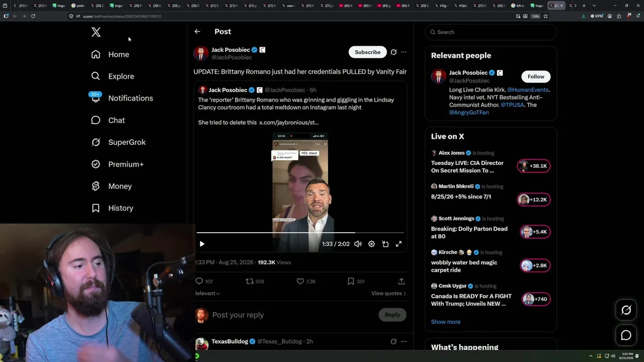Join Alex Jones's +38.1K live space
This screenshot has width=644, height=362.
click(534, 166)
